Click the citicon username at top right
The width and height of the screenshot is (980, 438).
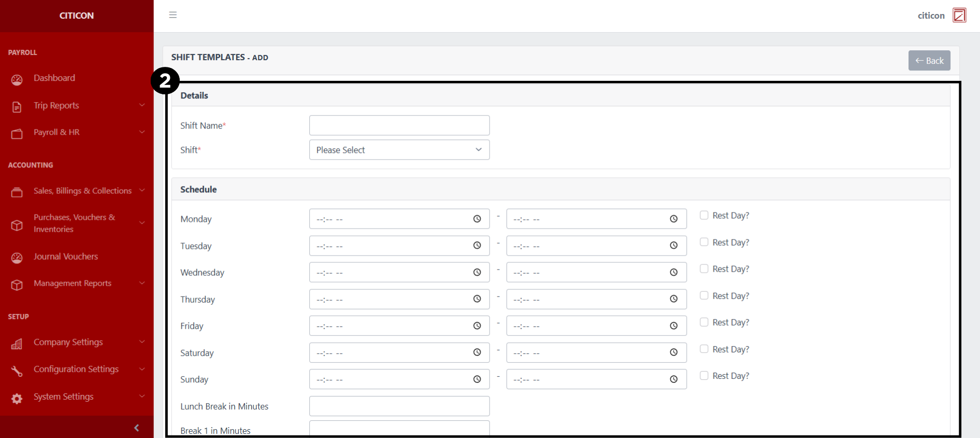(931, 16)
